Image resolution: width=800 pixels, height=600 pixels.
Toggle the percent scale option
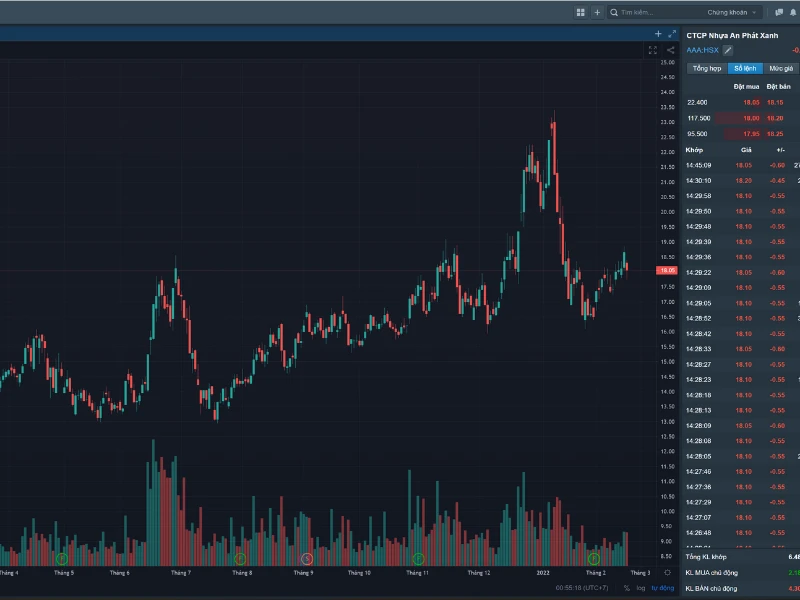[x=626, y=588]
